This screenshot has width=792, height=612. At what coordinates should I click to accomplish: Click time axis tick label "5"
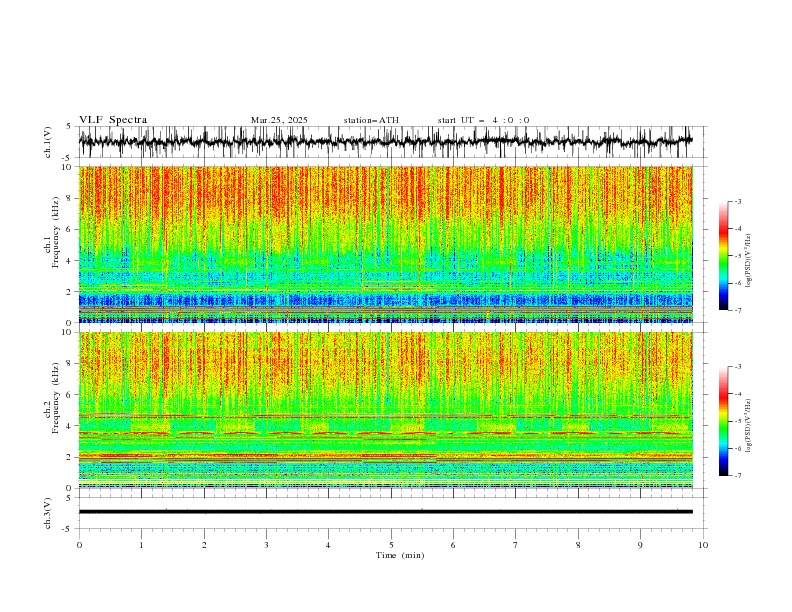(391, 545)
